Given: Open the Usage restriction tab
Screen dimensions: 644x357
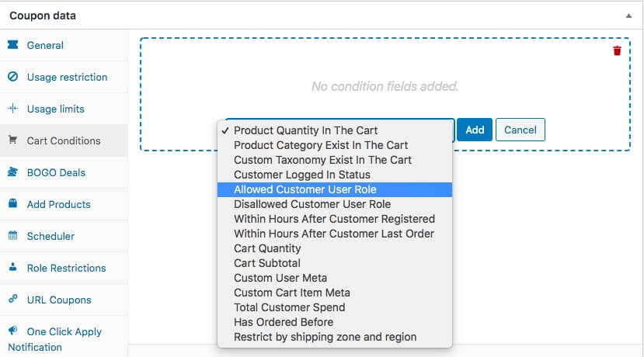Looking at the screenshot, I should (64, 77).
